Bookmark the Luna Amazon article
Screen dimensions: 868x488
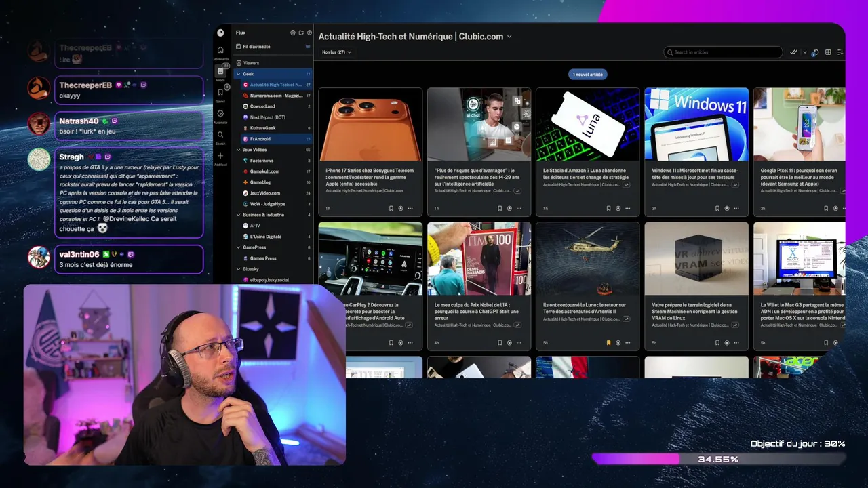(608, 209)
